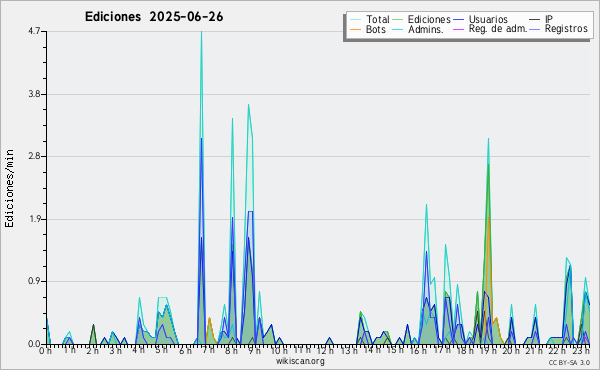
Task: Click the CC BY-SA 3.0 license text
Action: click(569, 363)
